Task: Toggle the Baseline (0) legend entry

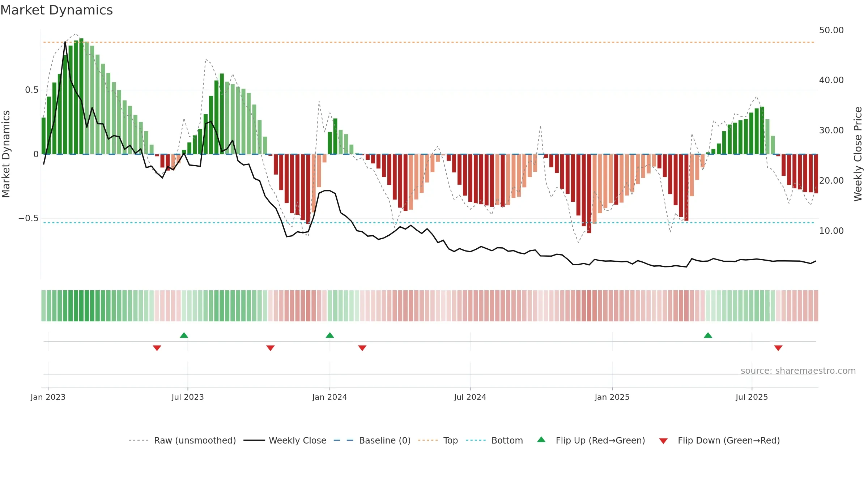Action: [x=372, y=440]
